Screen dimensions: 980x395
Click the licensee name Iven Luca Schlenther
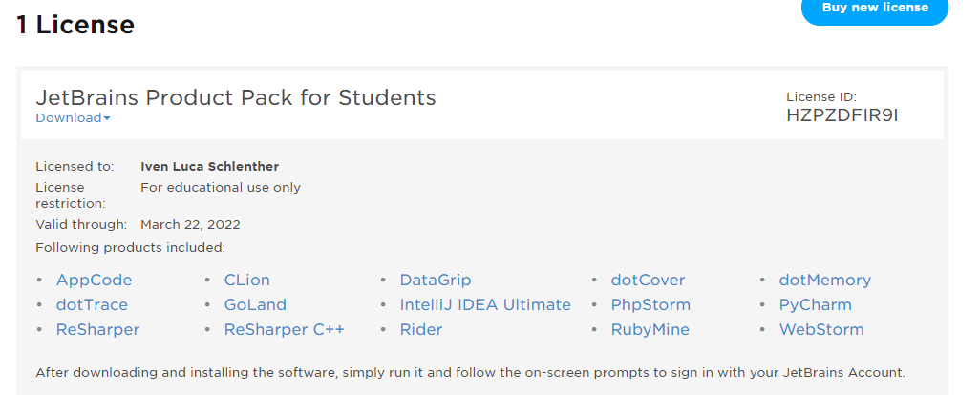click(x=209, y=167)
